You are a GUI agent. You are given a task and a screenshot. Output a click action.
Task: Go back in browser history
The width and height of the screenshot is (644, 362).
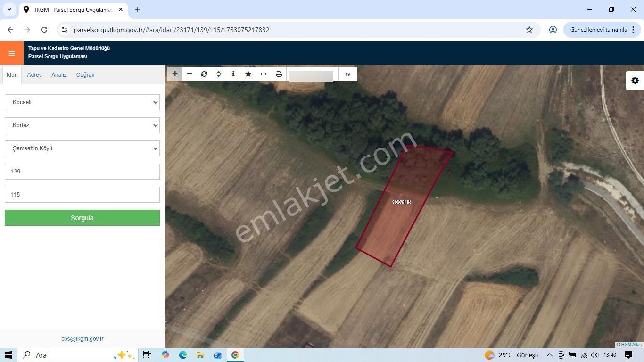coord(10,30)
